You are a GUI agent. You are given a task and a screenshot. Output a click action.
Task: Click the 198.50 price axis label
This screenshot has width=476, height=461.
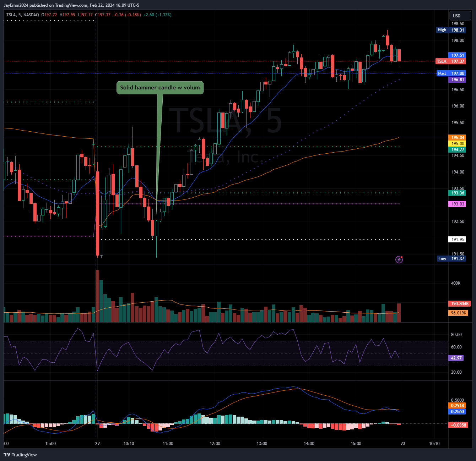[458, 24]
